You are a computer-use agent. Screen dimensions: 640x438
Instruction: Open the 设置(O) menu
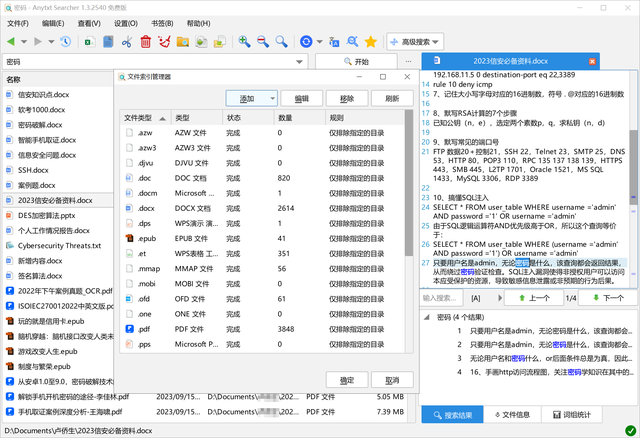[x=126, y=23]
